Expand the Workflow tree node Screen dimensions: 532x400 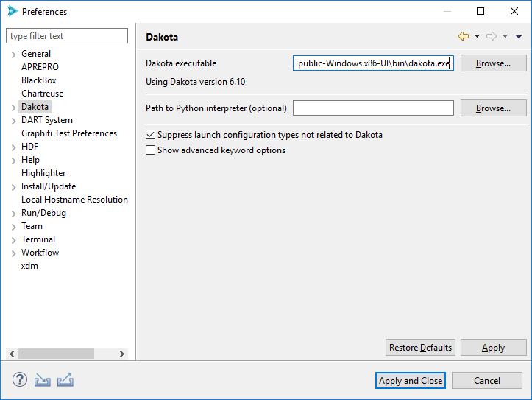[x=13, y=253]
